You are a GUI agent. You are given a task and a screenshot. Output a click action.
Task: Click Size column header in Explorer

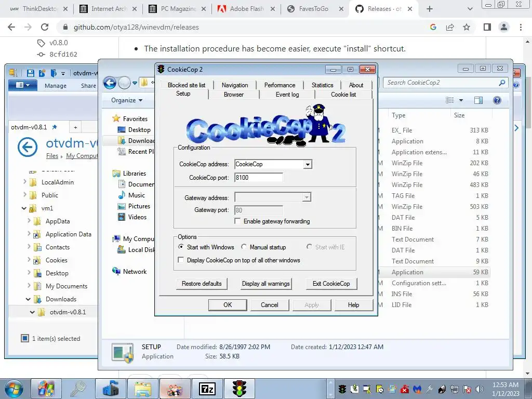pyautogui.click(x=459, y=115)
